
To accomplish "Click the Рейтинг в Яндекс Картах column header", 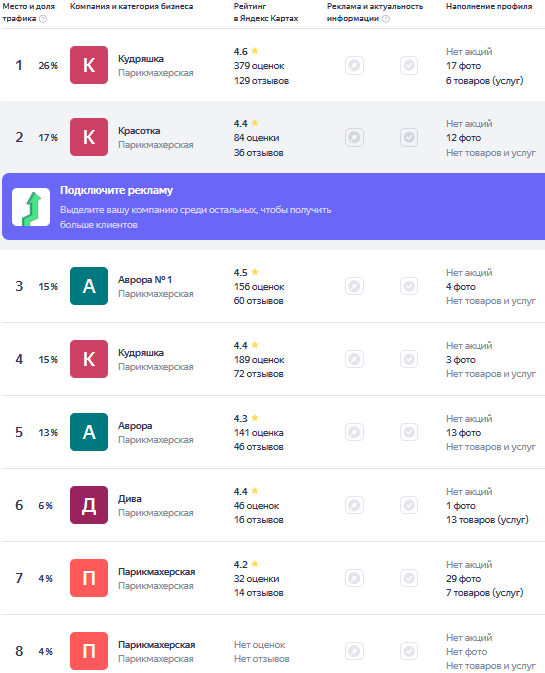I will click(x=266, y=12).
